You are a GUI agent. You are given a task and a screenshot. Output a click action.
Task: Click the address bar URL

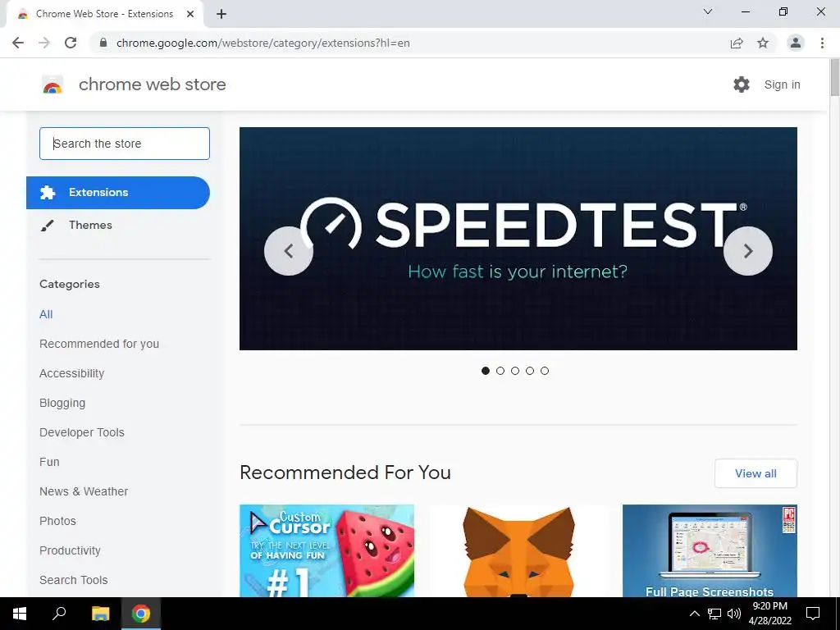pos(263,43)
